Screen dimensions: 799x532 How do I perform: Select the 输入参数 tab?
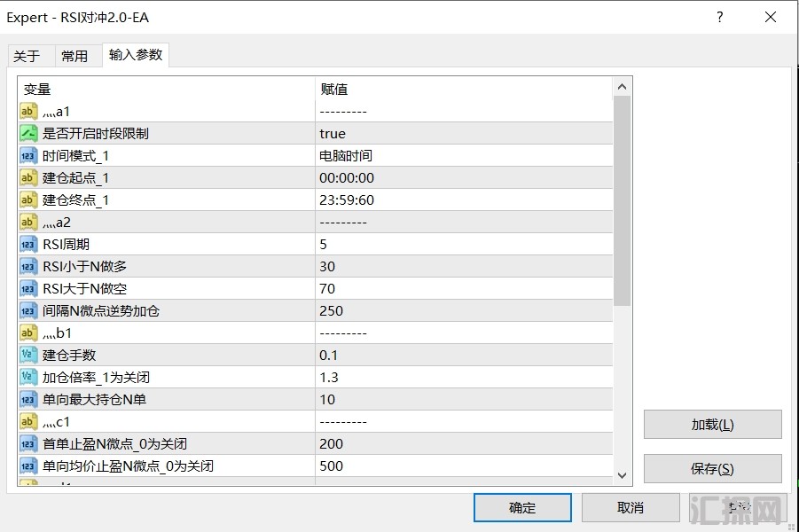136,54
